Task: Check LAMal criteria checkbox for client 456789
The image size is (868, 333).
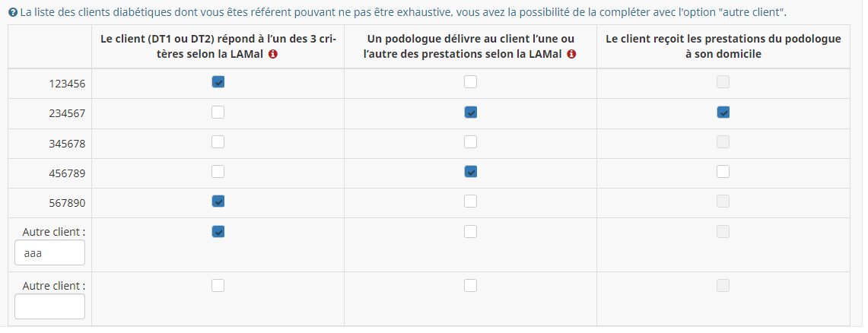Action: click(x=218, y=172)
